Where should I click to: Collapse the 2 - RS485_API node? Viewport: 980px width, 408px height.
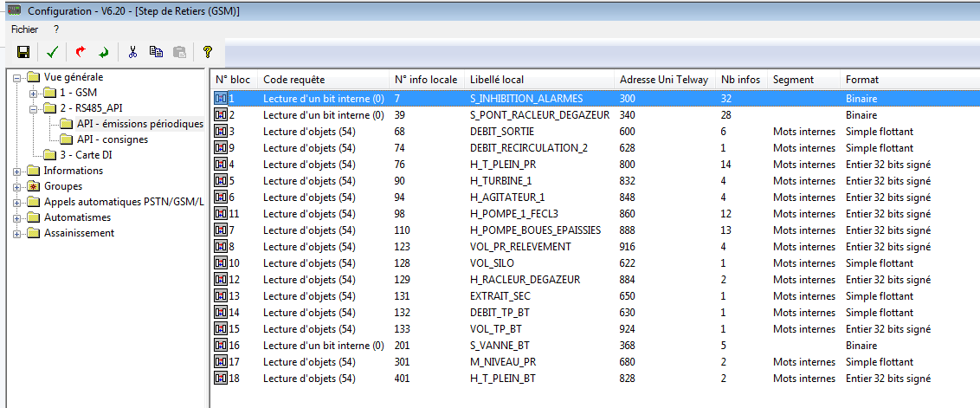point(34,108)
